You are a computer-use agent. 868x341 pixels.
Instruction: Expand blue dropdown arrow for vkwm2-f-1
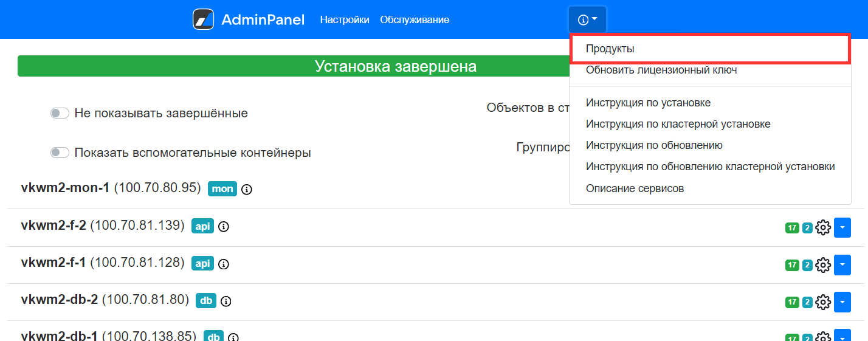pyautogui.click(x=842, y=265)
